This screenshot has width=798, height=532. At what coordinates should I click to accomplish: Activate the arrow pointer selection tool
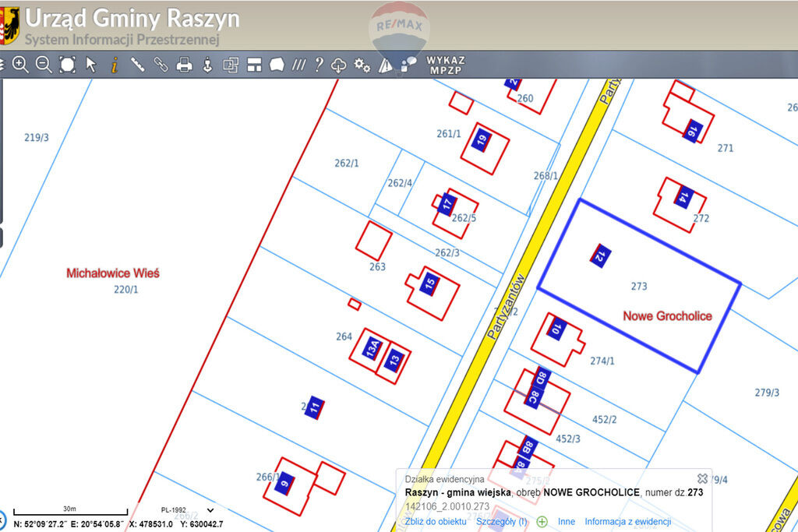pyautogui.click(x=91, y=65)
